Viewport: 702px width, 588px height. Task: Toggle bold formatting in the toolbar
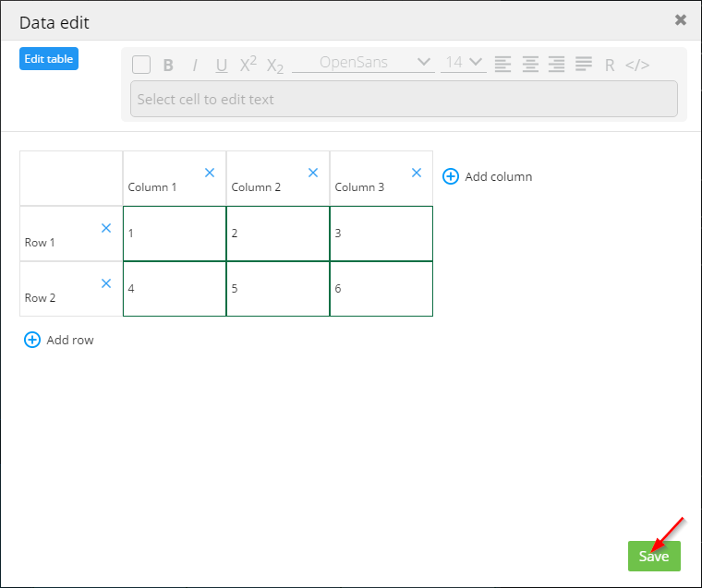coord(168,65)
